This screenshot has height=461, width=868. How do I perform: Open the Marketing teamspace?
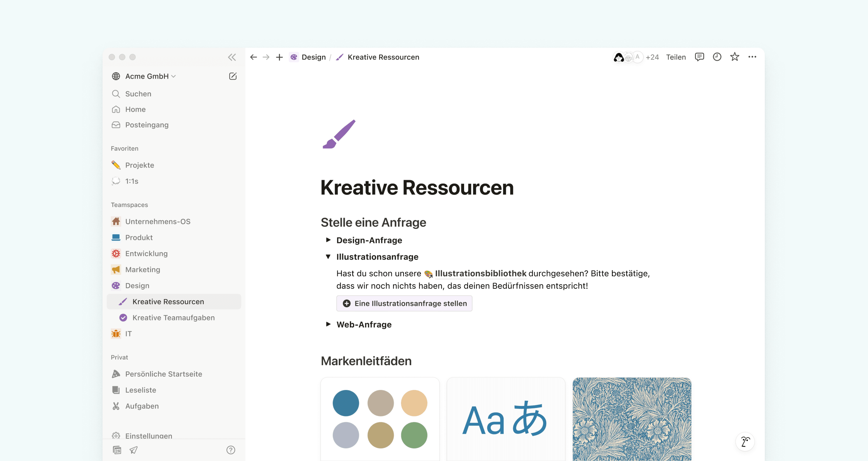point(174,270)
